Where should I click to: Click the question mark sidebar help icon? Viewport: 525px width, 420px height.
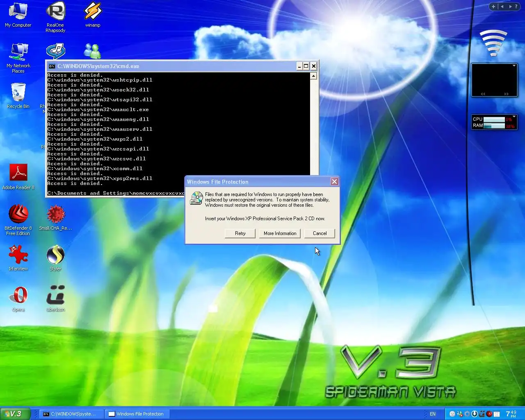pos(516,7)
